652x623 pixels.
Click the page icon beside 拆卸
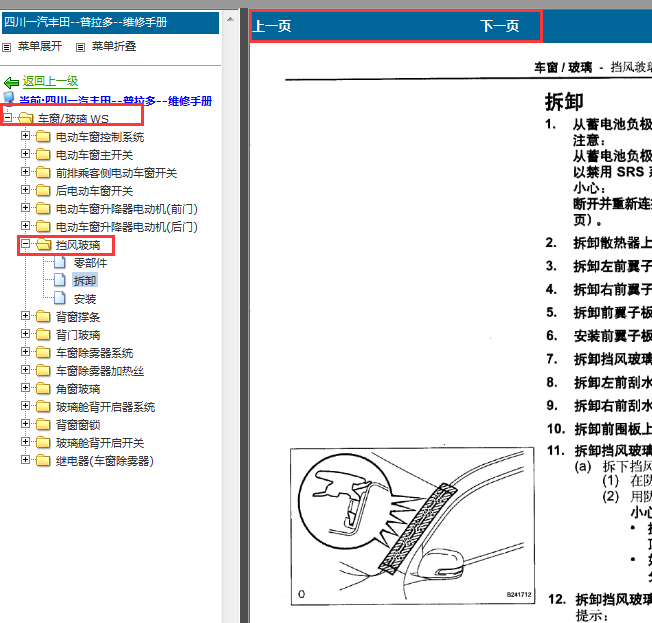(60, 280)
